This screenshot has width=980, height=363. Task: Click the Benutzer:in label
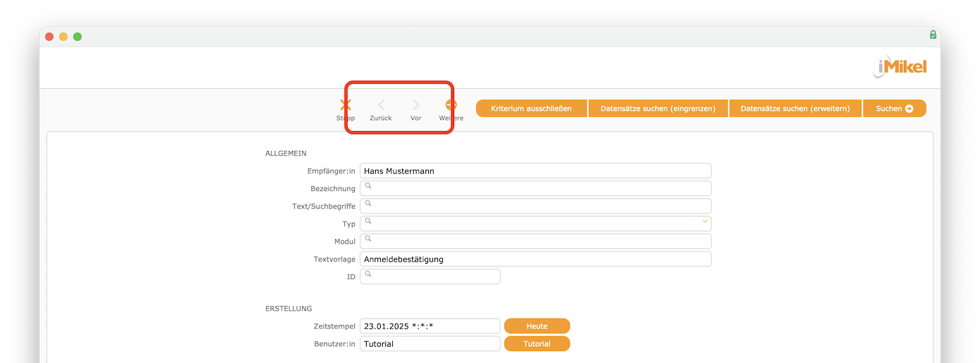[334, 344]
